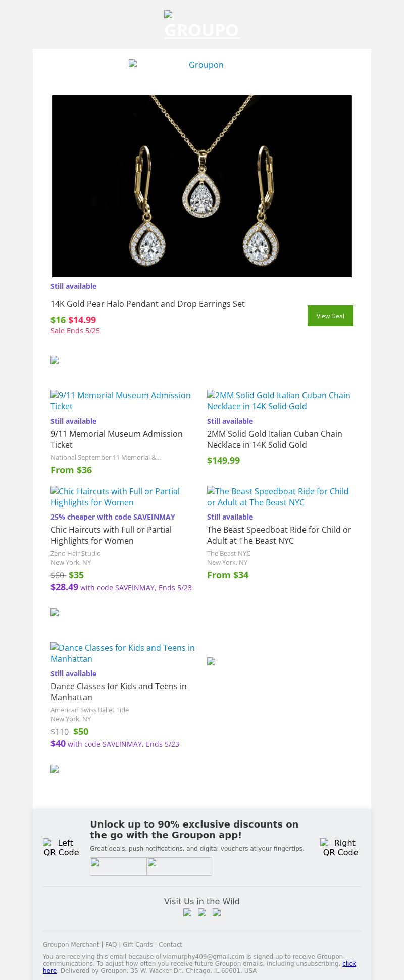The height and width of the screenshot is (980, 404).
Task: Click the second app store badge
Action: tap(179, 866)
